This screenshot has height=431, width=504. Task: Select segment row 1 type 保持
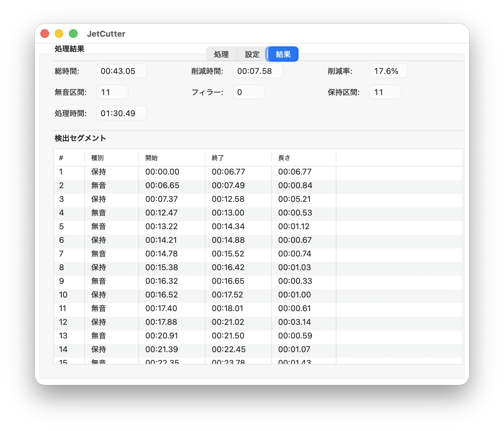[x=99, y=172]
